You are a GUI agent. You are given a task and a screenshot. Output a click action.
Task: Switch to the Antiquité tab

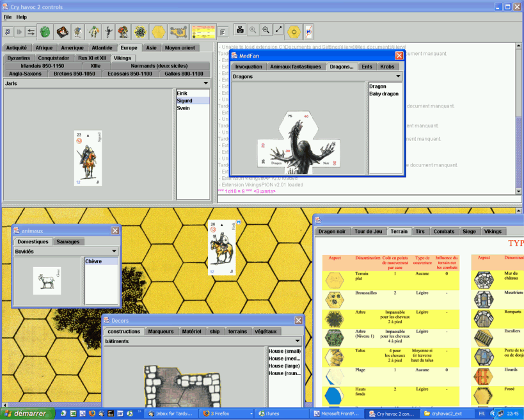17,48
